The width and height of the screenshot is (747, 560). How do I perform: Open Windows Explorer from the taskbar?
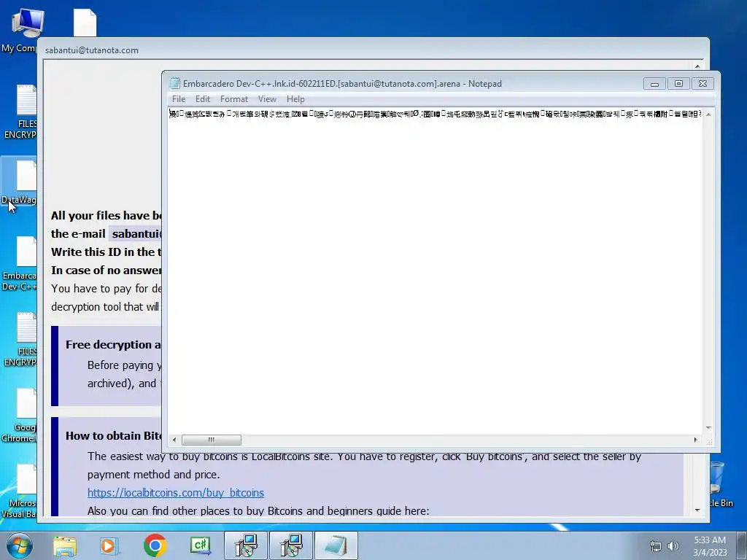tap(65, 545)
